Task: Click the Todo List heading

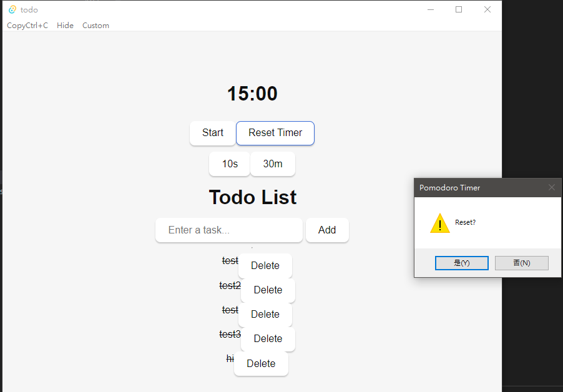Action: (252, 197)
